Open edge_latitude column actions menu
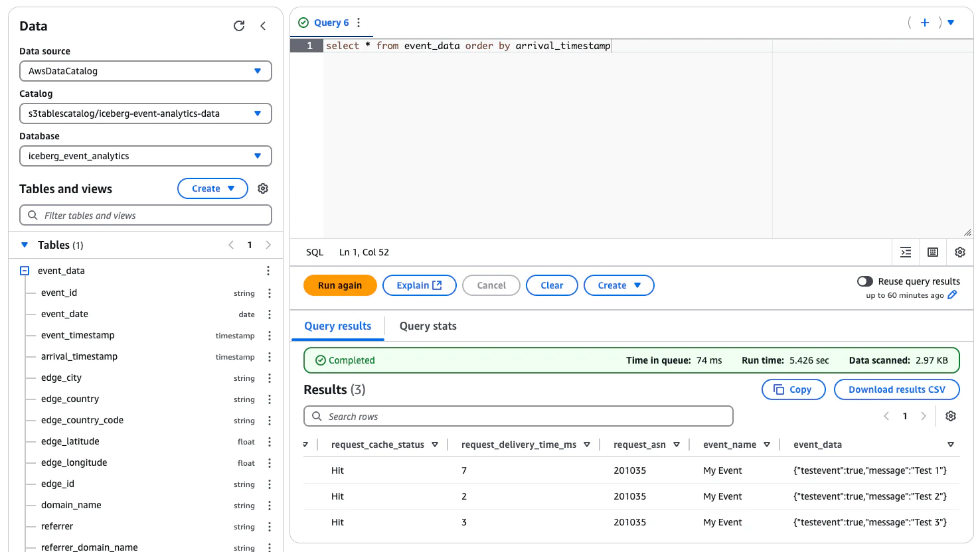This screenshot has height=552, width=980. click(270, 442)
